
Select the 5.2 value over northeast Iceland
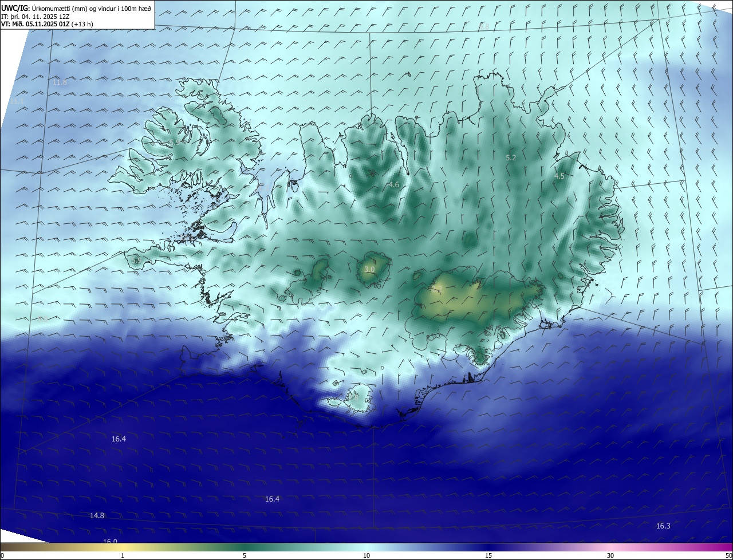pos(511,157)
